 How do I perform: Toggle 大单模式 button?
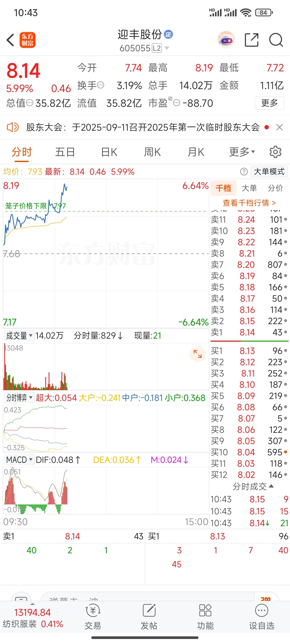click(x=269, y=172)
